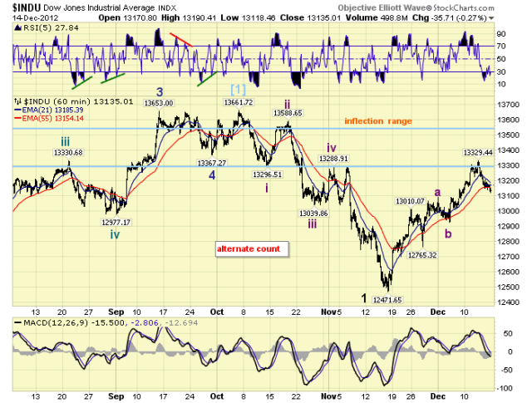Image resolution: width=532 pixels, height=403 pixels.
Task: Click the 13653.00 peak price label
Action: coord(159,103)
